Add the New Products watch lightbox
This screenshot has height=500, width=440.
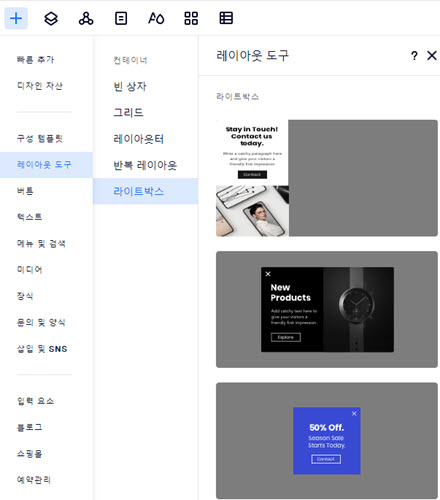(327, 309)
